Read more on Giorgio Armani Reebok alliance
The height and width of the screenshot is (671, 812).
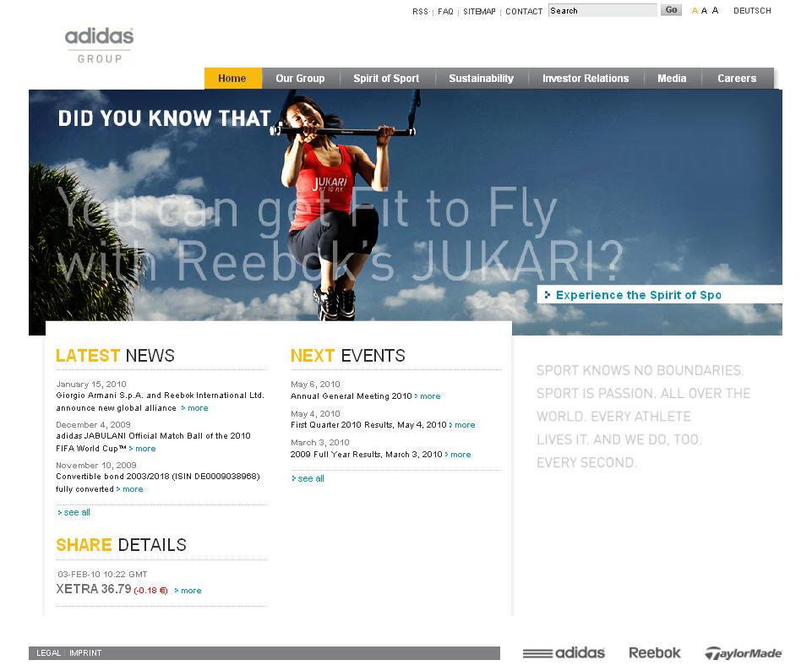[194, 408]
